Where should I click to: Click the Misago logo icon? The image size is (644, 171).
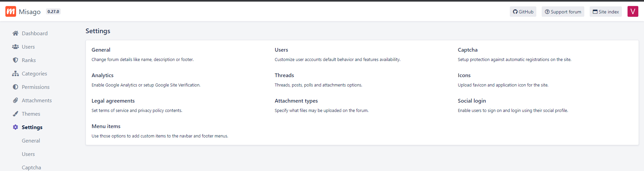11,11
